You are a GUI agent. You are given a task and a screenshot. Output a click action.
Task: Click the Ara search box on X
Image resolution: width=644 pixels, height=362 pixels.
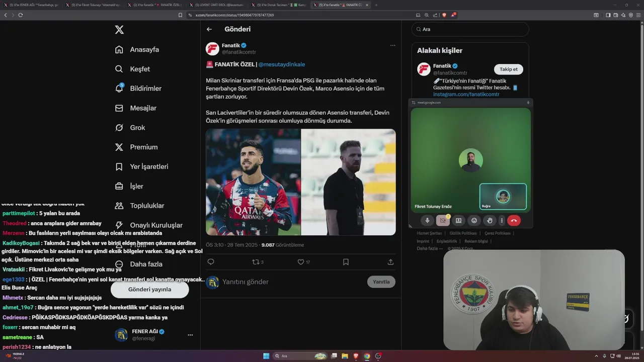pos(470,29)
